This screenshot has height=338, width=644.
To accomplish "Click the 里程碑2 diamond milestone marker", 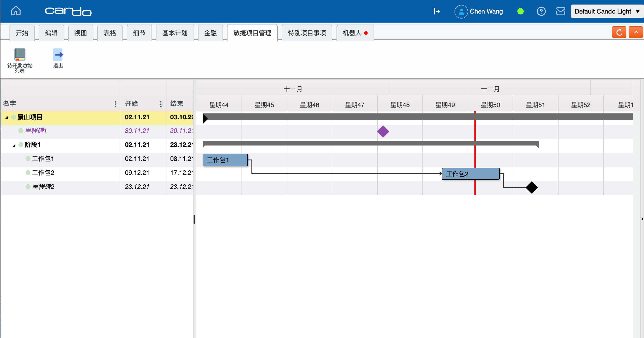I will coord(532,187).
